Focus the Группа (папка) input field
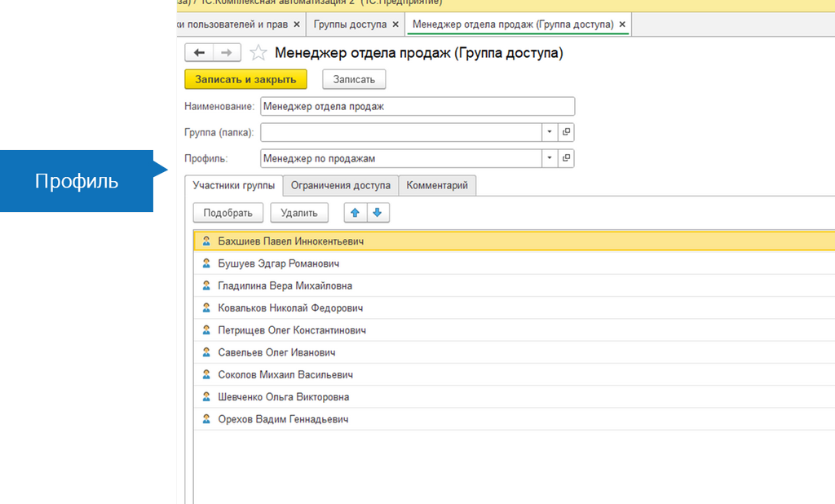Image resolution: width=835 pixels, height=504 pixels. pos(401,132)
